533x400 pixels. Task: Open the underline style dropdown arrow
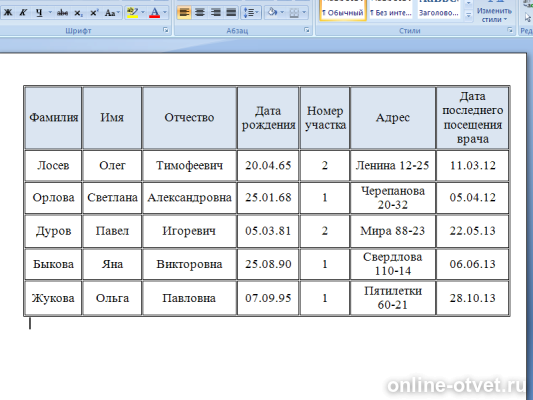50,13
